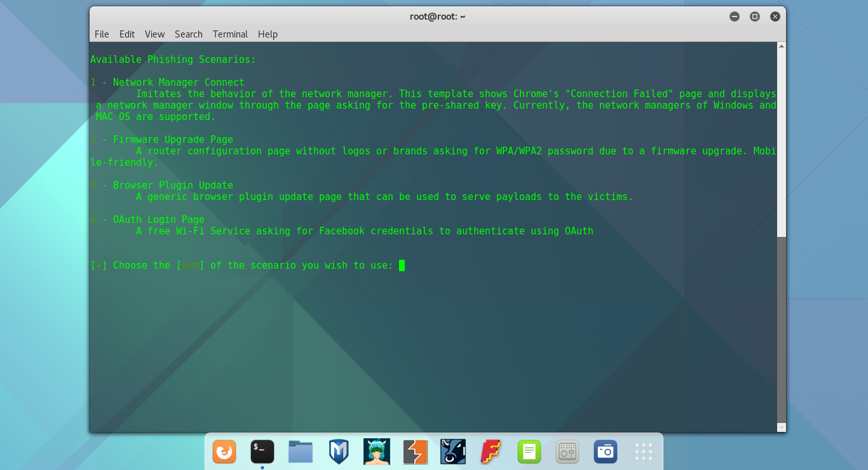
Task: Maximize the terminal window
Action: [755, 17]
